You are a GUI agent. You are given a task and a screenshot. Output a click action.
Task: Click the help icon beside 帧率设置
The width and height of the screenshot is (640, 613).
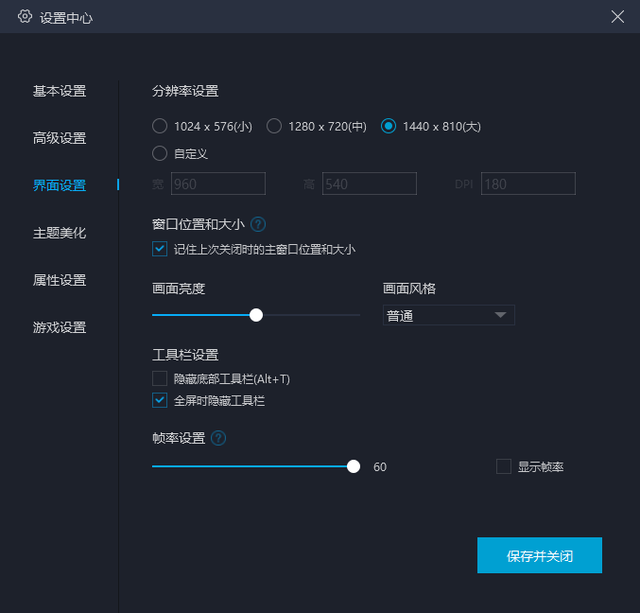point(218,438)
